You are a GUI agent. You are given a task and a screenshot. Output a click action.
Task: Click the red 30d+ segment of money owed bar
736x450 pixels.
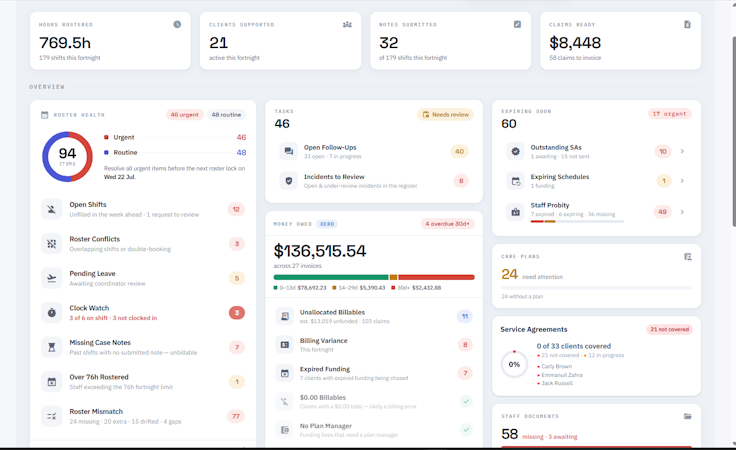(436, 277)
